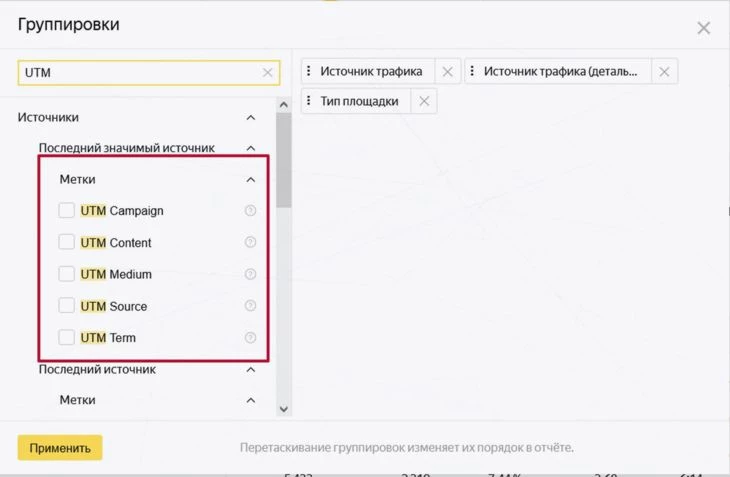The width and height of the screenshot is (730, 477).
Task: Grab the drag handle of Тип площадки chip
Action: [308, 101]
